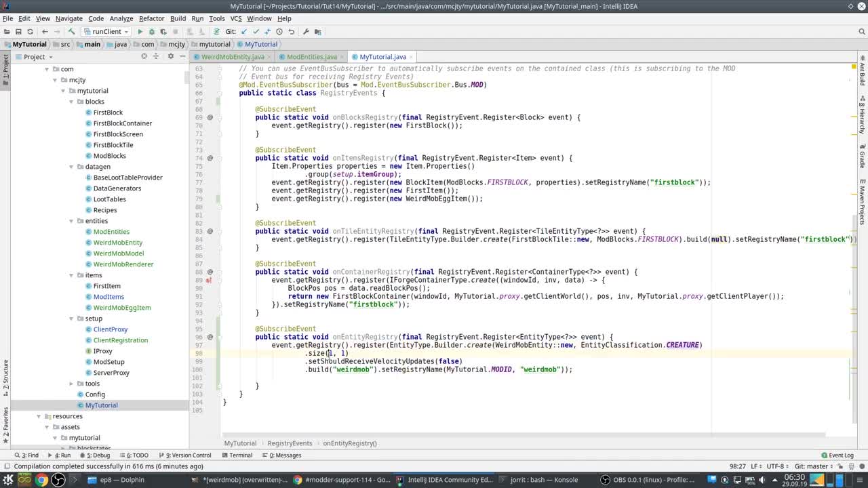Click Chrome icon in taskbar
This screenshot has width=868, height=488.
42,480
